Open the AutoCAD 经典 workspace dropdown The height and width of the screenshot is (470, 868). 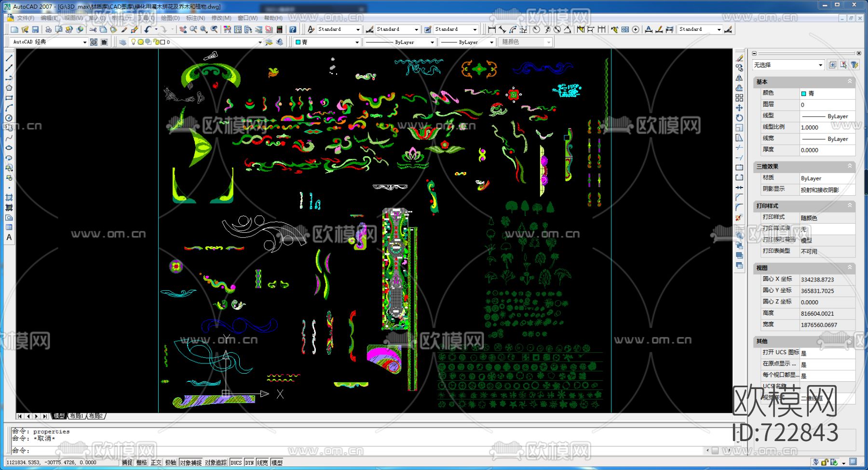coord(84,42)
